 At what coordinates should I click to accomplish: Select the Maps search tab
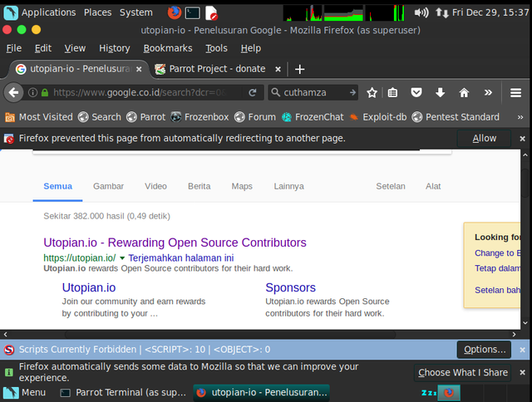[x=242, y=186]
